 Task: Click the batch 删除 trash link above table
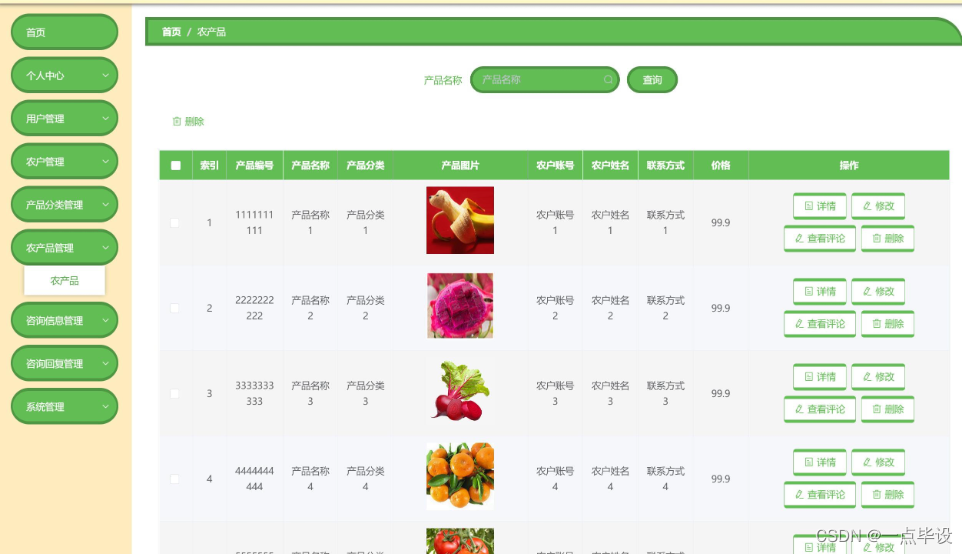pyautogui.click(x=188, y=122)
